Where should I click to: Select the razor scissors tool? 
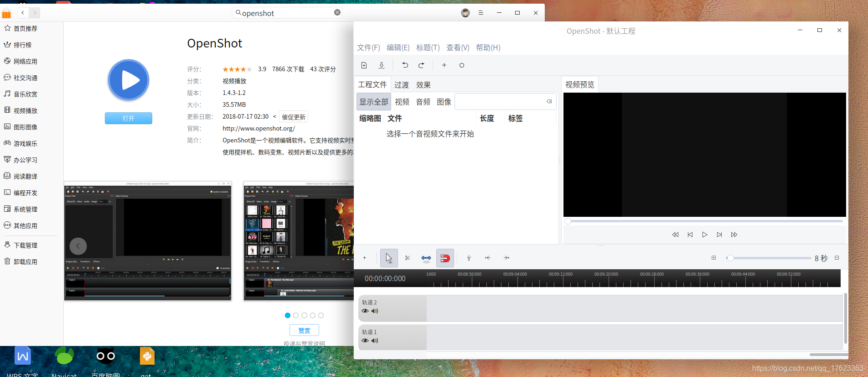pyautogui.click(x=408, y=258)
